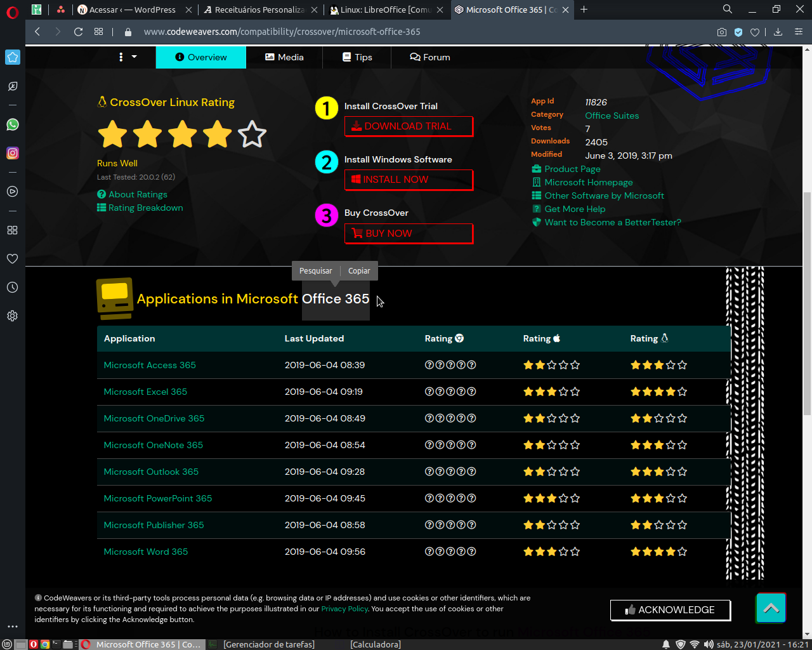This screenshot has height=650, width=812.
Task: Go back with browser back arrow
Action: [37, 32]
